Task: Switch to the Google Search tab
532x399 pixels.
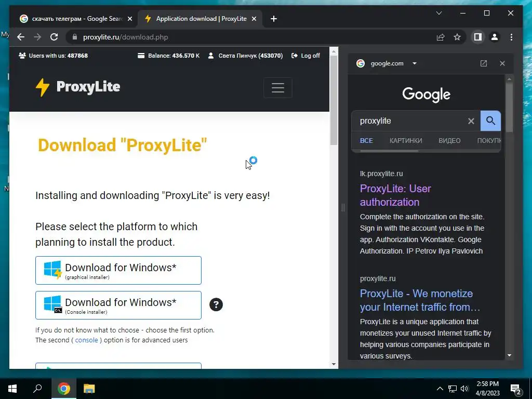Action: (76, 19)
